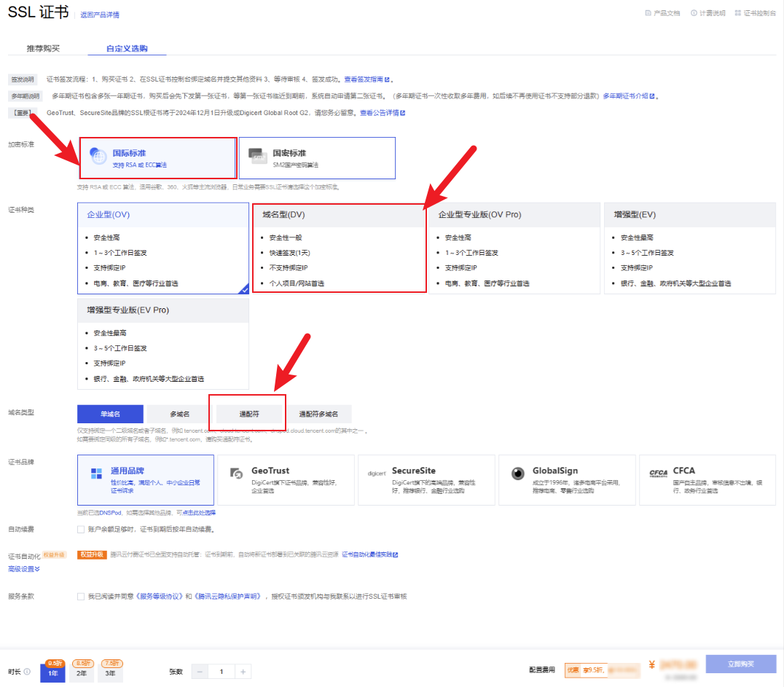This screenshot has height=687, width=784.
Task: Click the 多年期说明 label tag
Action: click(x=26, y=96)
